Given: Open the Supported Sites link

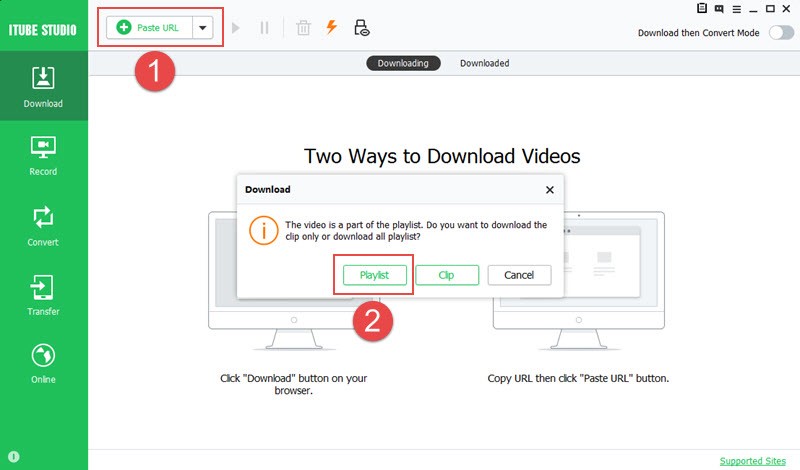Looking at the screenshot, I should click(x=752, y=461).
